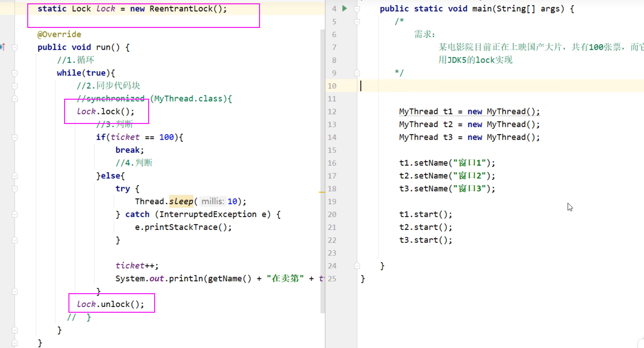
Task: Click the millis parameter hint in sleep
Action: pyautogui.click(x=213, y=201)
